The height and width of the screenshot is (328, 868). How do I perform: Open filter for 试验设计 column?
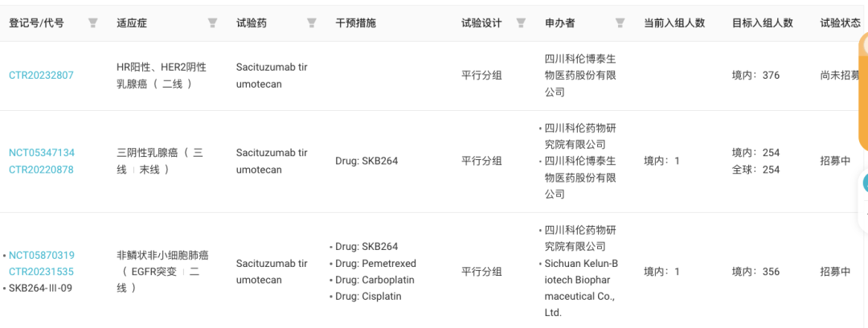pos(521,23)
